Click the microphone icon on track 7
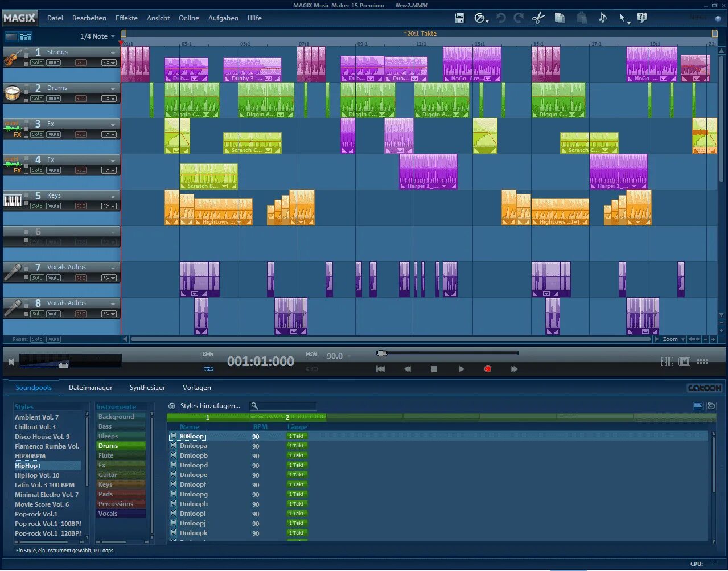This screenshot has width=728, height=571. point(13,272)
